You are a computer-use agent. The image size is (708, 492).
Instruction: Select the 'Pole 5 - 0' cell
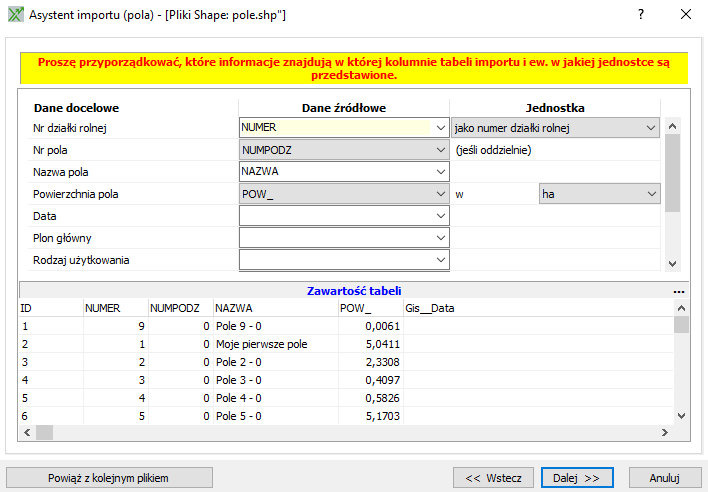tap(276, 416)
